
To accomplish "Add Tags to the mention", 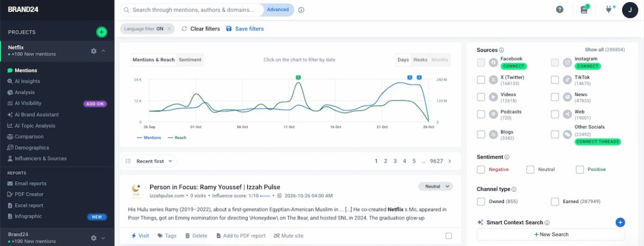I will click(167, 236).
